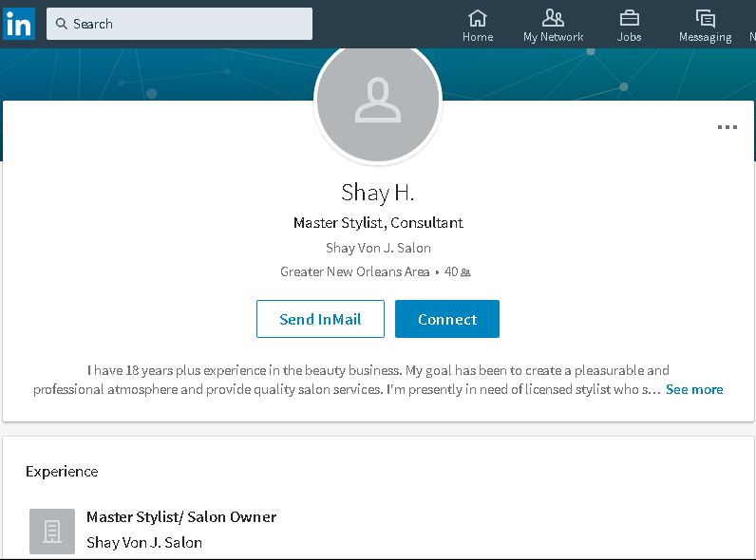Click the search magnifier icon
This screenshot has height=560, width=756.
point(62,24)
